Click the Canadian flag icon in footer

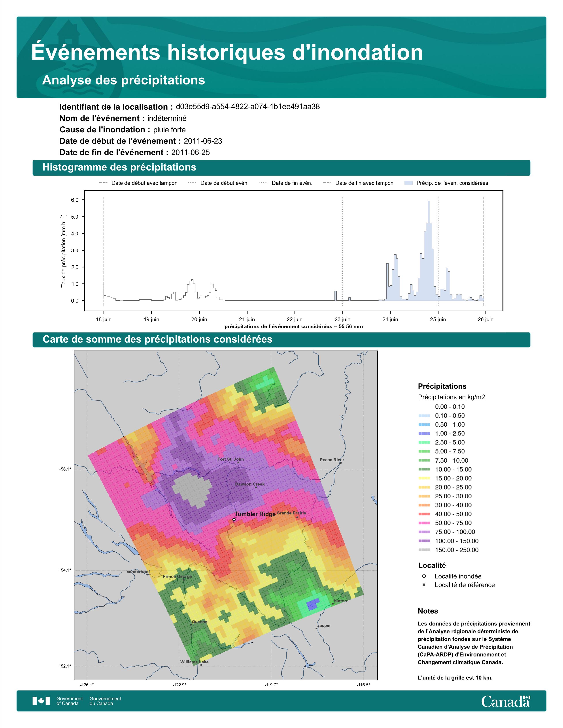pos(41,701)
